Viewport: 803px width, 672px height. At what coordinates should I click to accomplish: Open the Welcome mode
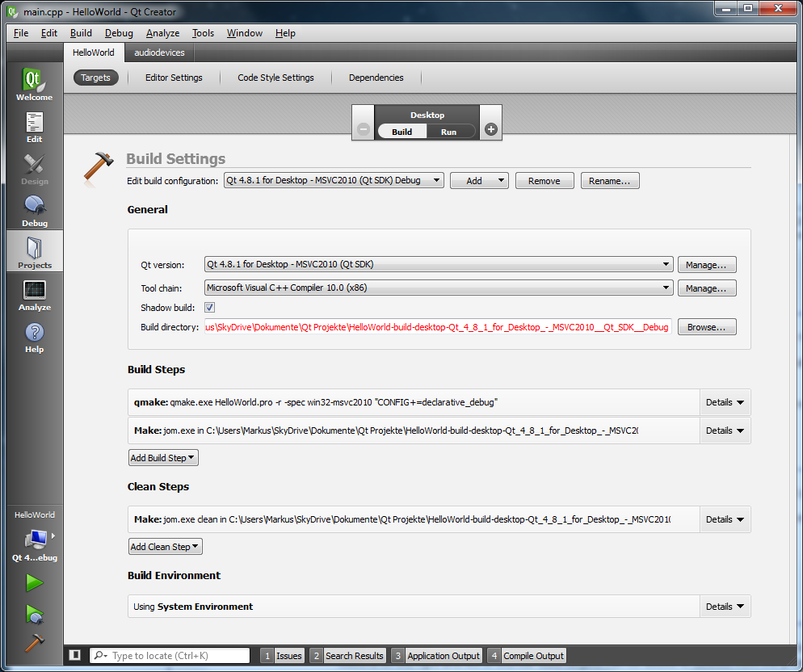coord(34,84)
